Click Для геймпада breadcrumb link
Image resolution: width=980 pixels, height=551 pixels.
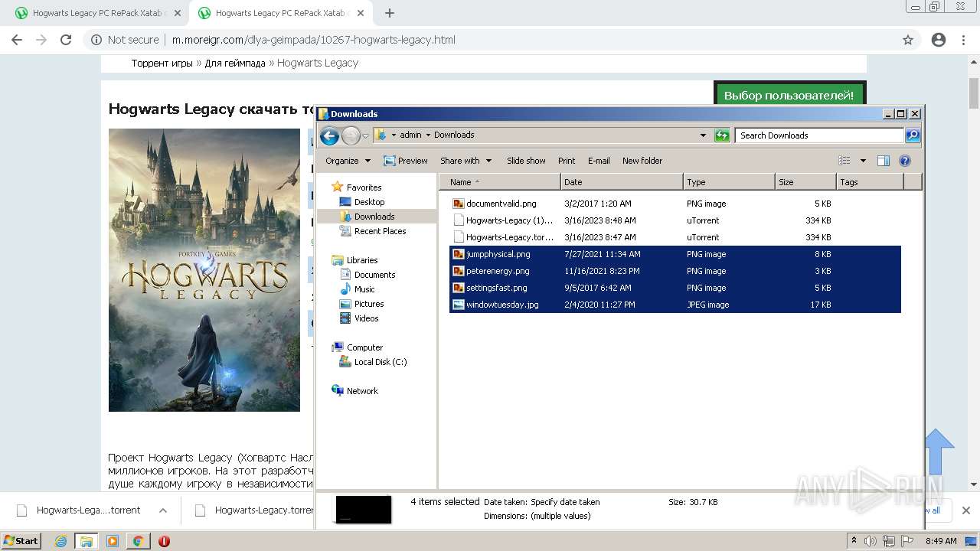click(235, 63)
